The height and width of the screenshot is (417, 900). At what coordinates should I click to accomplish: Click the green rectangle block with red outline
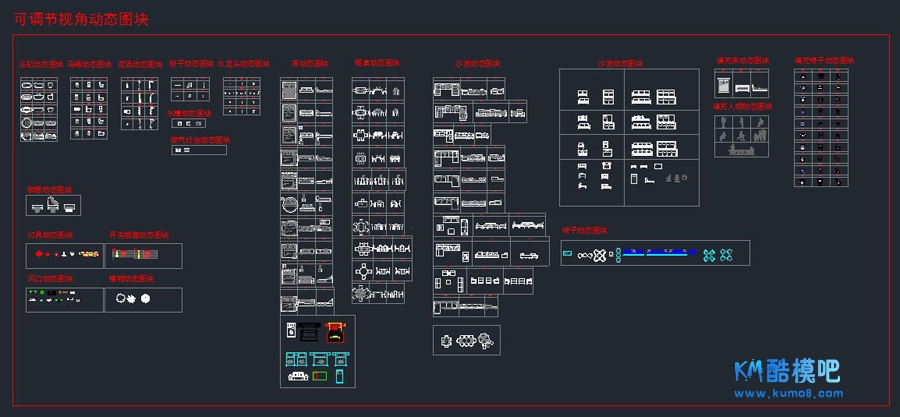point(319,376)
